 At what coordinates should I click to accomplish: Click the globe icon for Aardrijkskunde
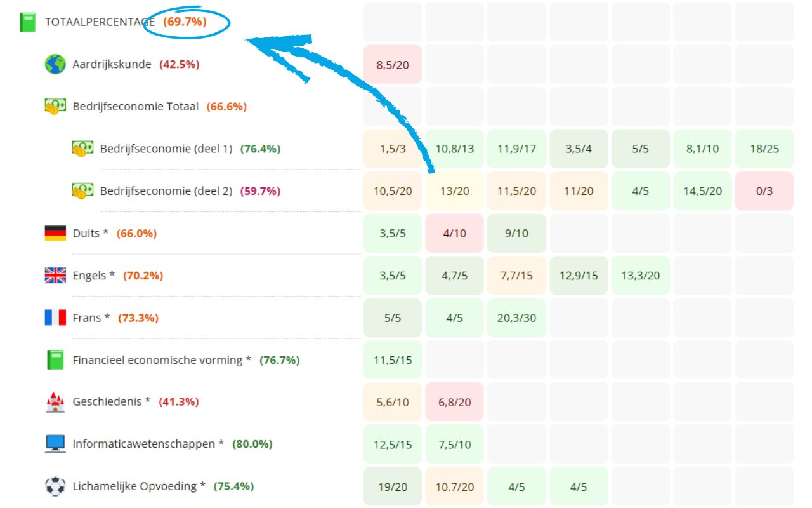tap(55, 64)
